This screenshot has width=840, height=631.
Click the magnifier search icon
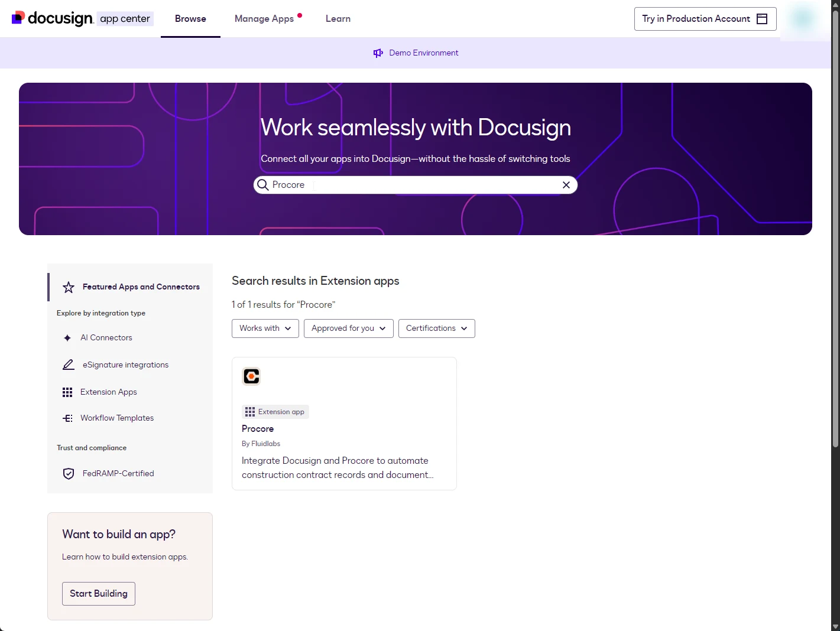click(263, 185)
